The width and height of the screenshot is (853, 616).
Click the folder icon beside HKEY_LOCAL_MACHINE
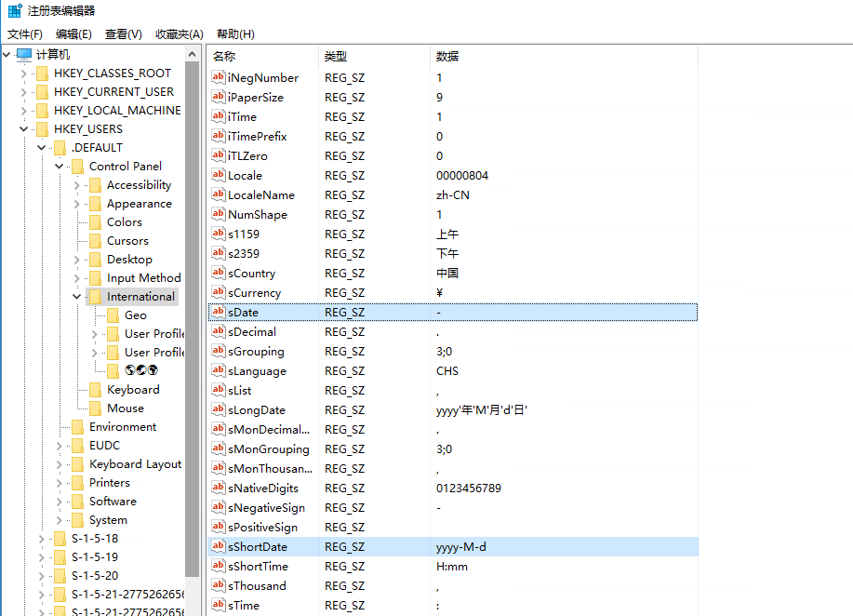[x=42, y=111]
